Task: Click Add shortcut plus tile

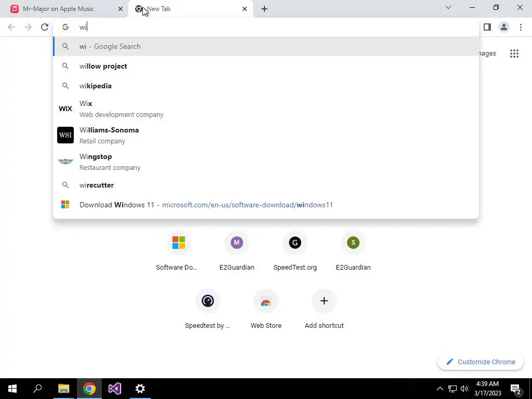Action: coord(324,309)
